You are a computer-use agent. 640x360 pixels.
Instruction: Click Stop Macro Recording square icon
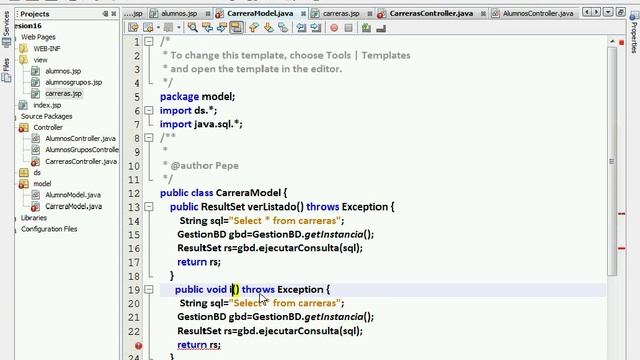click(348, 28)
